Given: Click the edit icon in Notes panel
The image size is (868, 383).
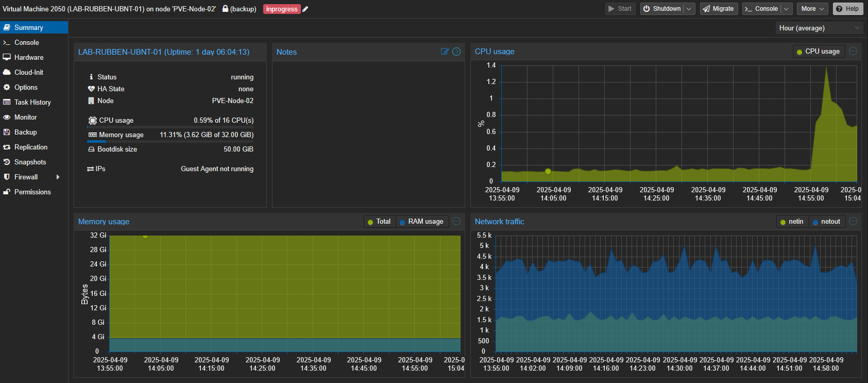Looking at the screenshot, I should point(445,52).
